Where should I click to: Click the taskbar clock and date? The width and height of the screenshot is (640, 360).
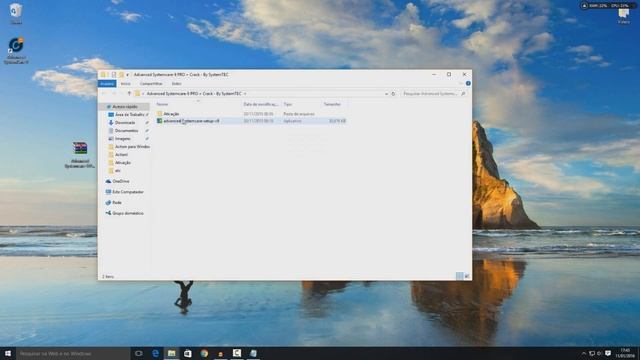coord(625,353)
